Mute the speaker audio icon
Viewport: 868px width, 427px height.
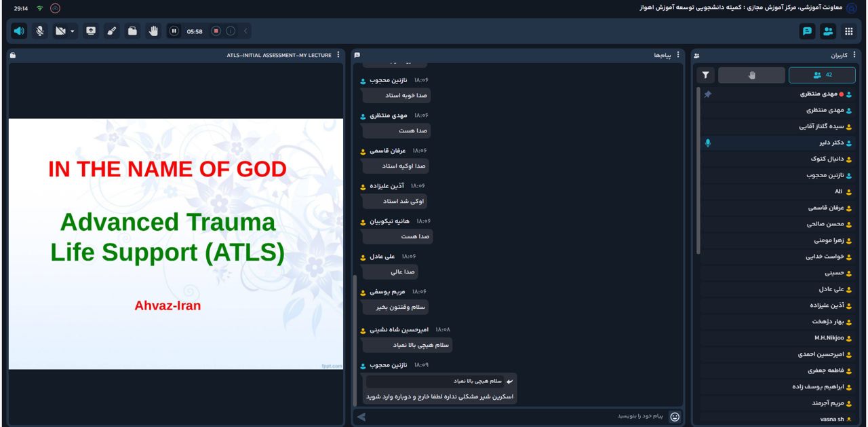click(x=19, y=31)
